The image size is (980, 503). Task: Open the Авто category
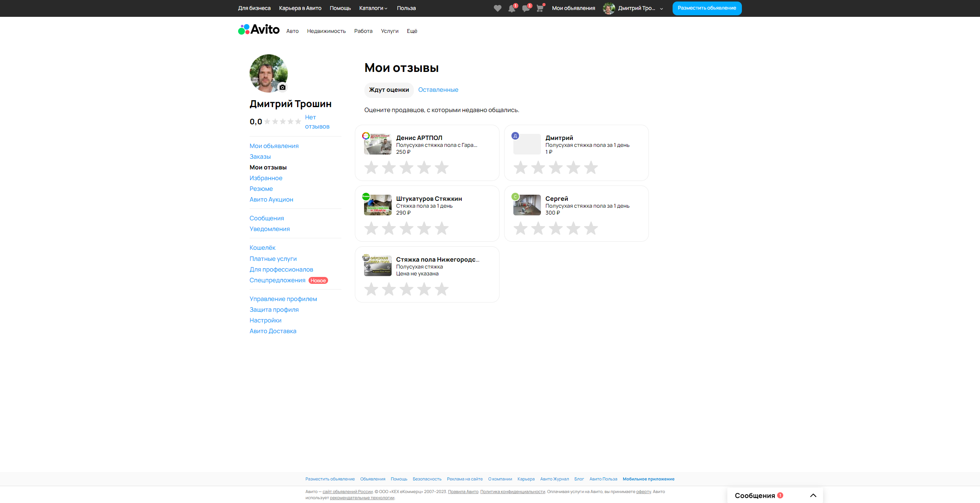coord(292,31)
